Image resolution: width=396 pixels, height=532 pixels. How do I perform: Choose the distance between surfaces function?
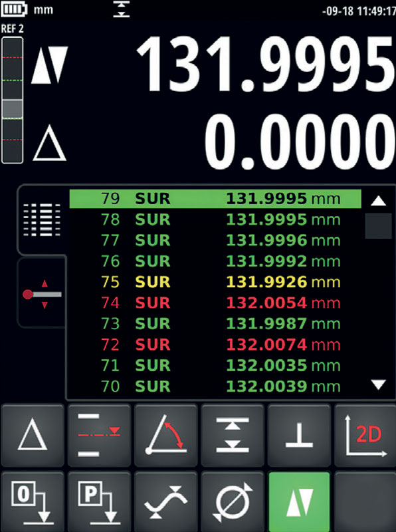pyautogui.click(x=233, y=435)
